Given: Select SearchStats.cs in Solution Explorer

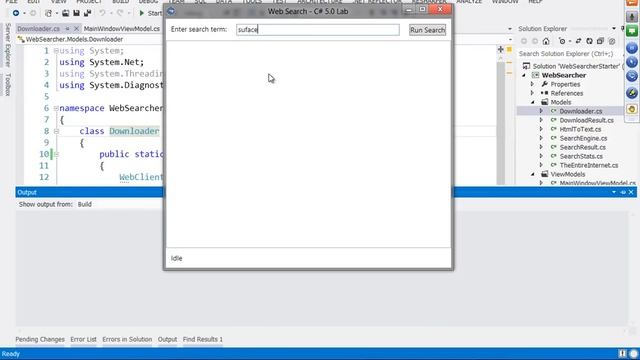Looking at the screenshot, I should [x=581, y=156].
